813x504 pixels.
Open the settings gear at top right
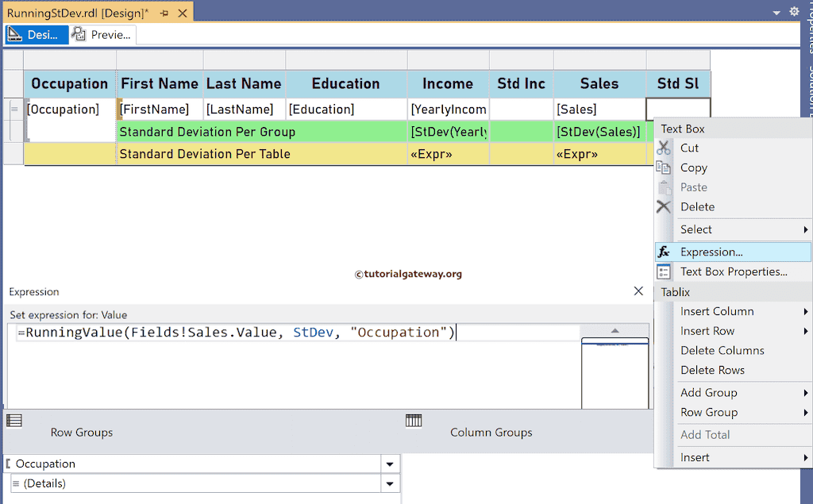click(x=794, y=11)
